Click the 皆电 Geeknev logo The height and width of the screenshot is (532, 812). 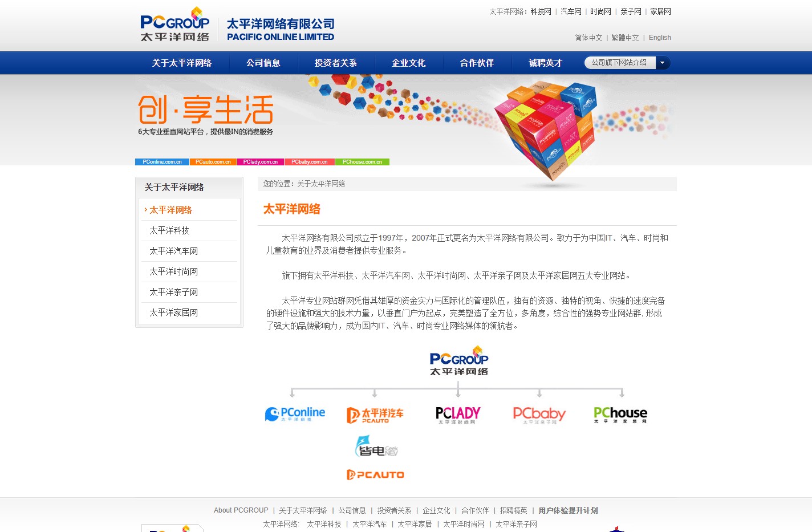coord(376,446)
